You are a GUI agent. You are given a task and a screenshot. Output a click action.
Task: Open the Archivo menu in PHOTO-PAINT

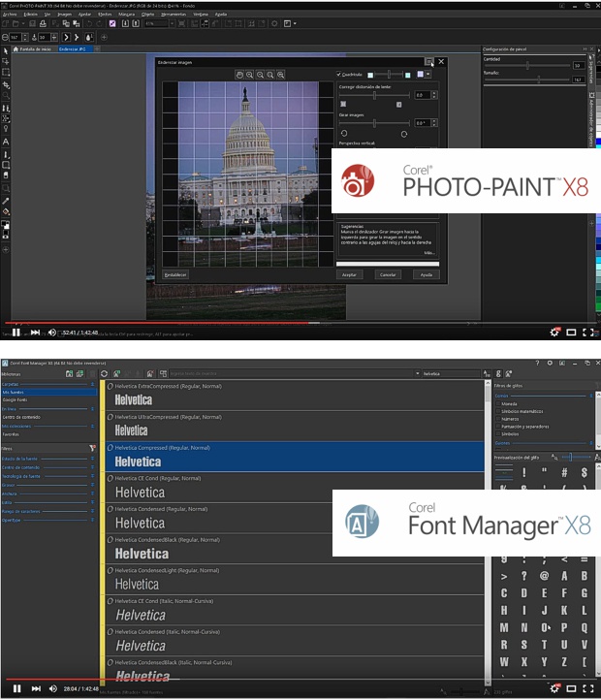10,15
